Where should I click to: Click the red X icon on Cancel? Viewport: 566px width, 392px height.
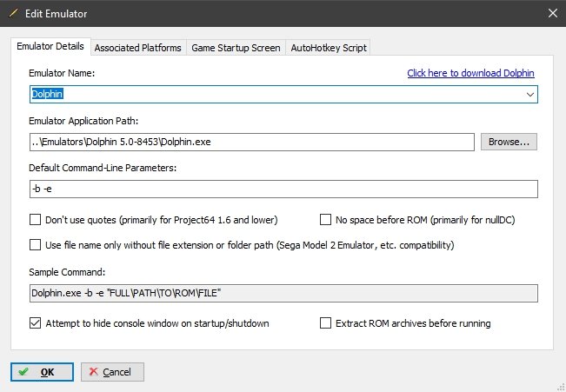pos(94,371)
